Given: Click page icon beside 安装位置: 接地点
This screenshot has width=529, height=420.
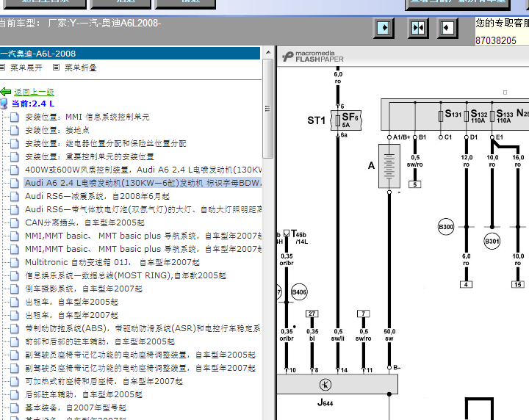Looking at the screenshot, I should (x=14, y=130).
